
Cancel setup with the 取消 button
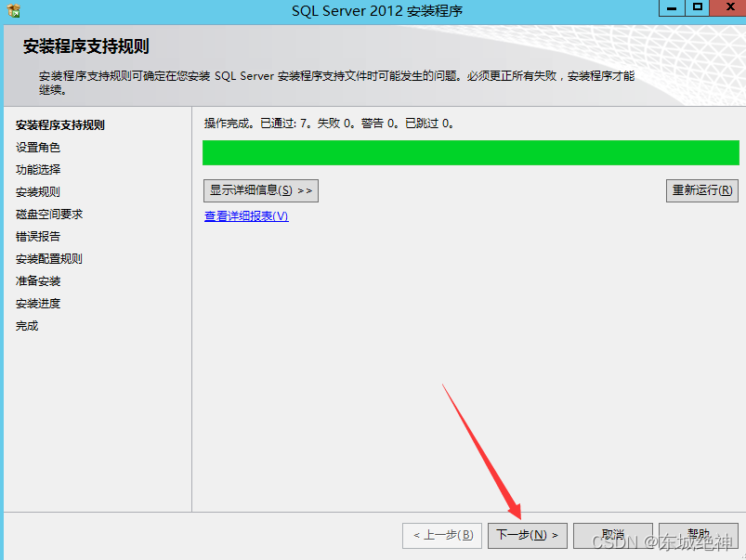click(613, 535)
